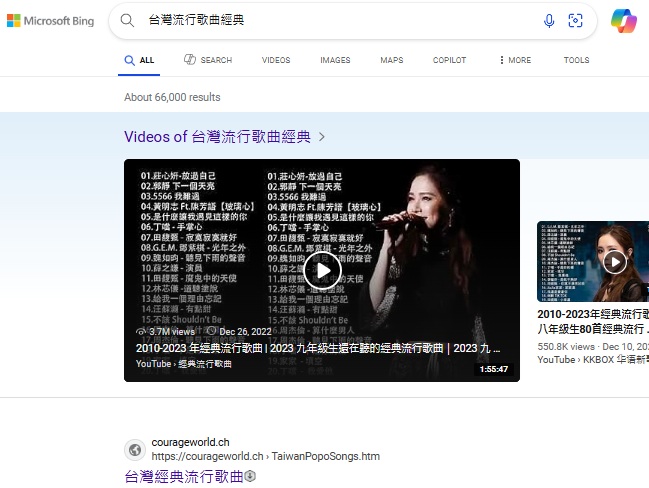Open the 台灣經典流行歌曲 result link
This screenshot has height=488, width=649.
[184, 477]
